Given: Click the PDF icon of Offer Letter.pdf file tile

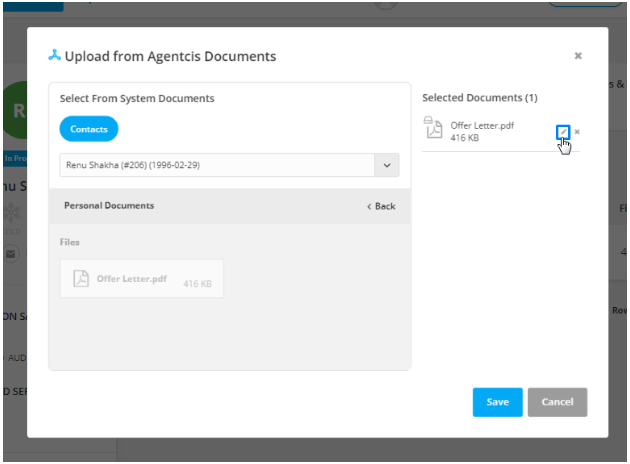Looking at the screenshot, I should tap(81, 278).
